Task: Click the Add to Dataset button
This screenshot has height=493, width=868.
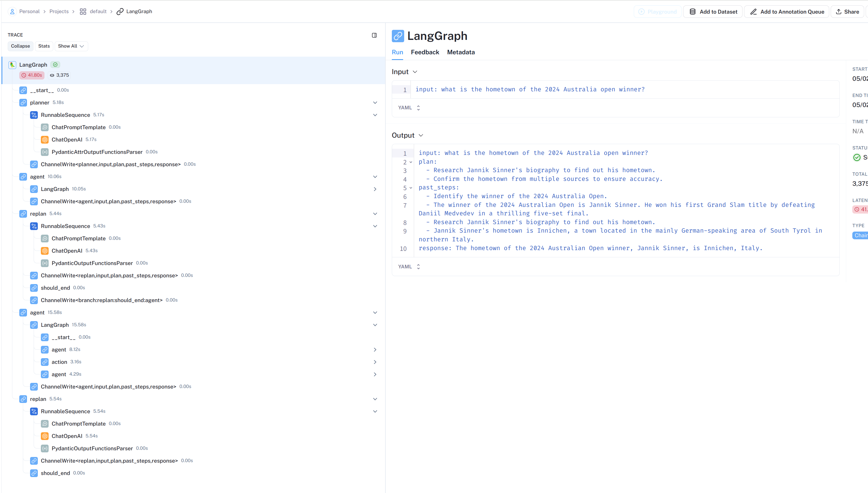Action: tap(713, 12)
